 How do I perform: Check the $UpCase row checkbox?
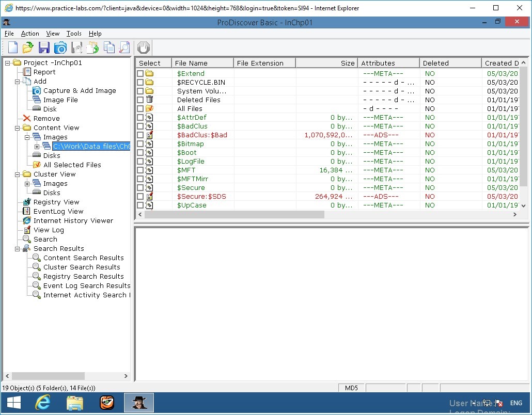coord(140,205)
